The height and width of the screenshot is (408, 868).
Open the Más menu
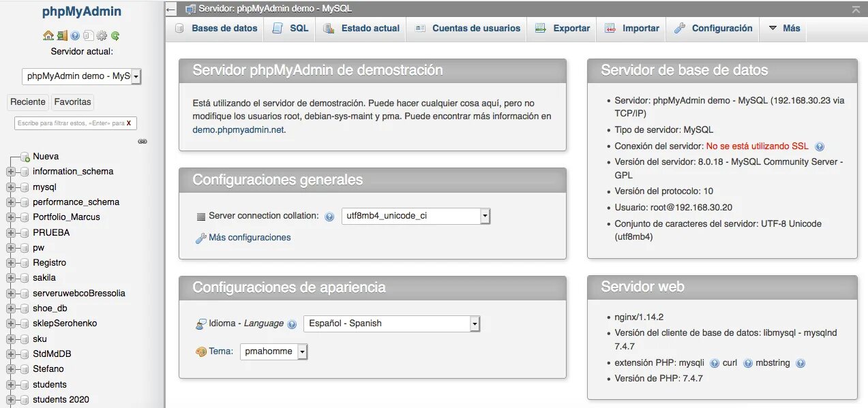784,29
